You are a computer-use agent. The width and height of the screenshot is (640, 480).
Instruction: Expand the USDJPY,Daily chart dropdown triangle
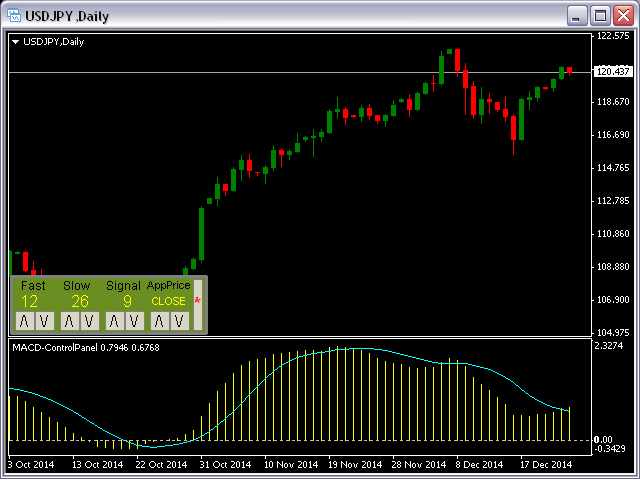tap(15, 41)
